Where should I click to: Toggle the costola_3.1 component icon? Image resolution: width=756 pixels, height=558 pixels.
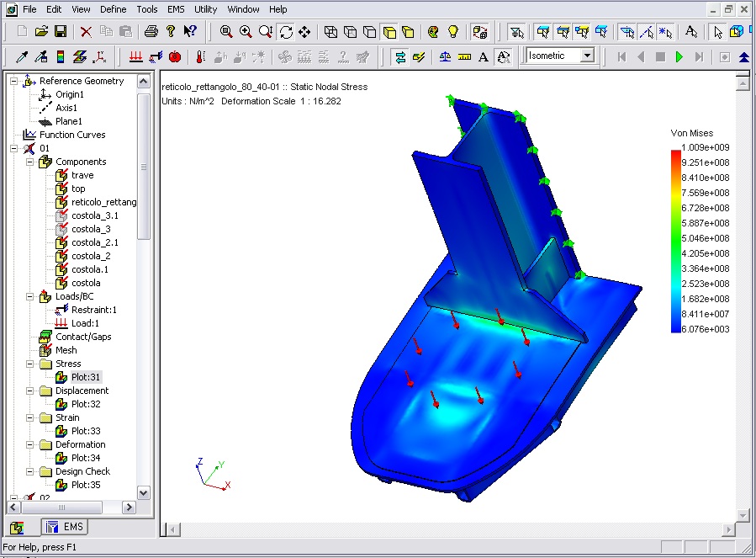coord(61,215)
